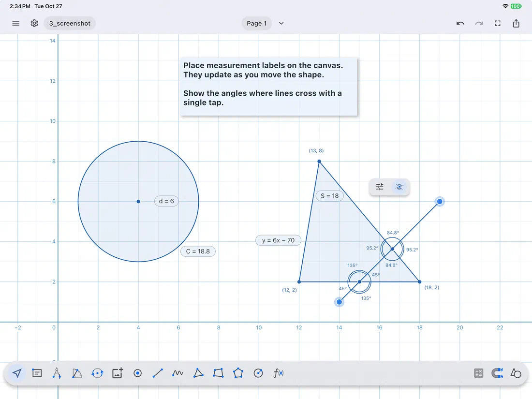The width and height of the screenshot is (532, 399).
Task: Select the triangle tool
Action: 198,373
